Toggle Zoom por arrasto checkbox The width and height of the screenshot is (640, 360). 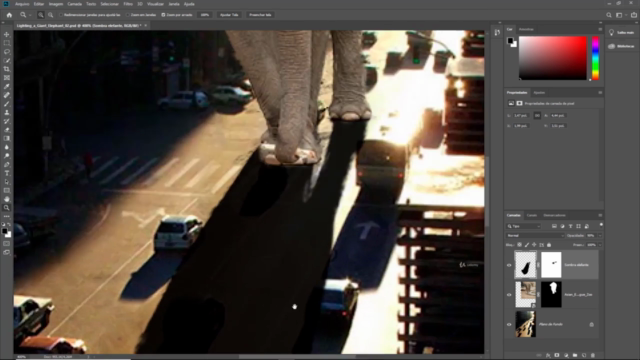pyautogui.click(x=163, y=15)
